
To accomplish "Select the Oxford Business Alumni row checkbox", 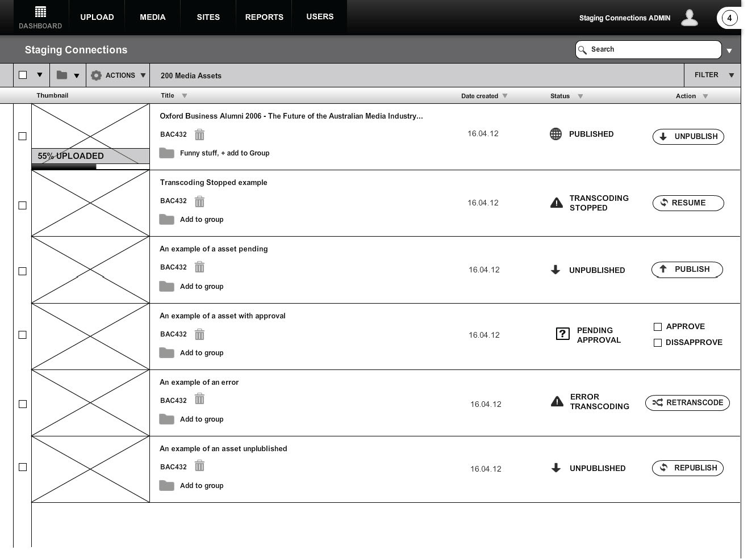I will pyautogui.click(x=23, y=136).
